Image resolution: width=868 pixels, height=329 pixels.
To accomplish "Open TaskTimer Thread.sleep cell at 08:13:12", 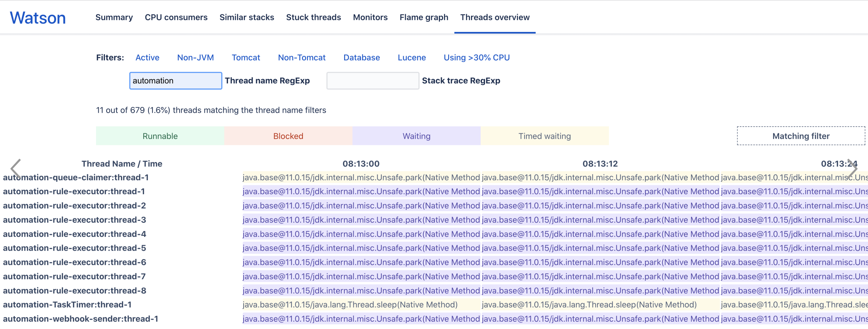I will 600,304.
